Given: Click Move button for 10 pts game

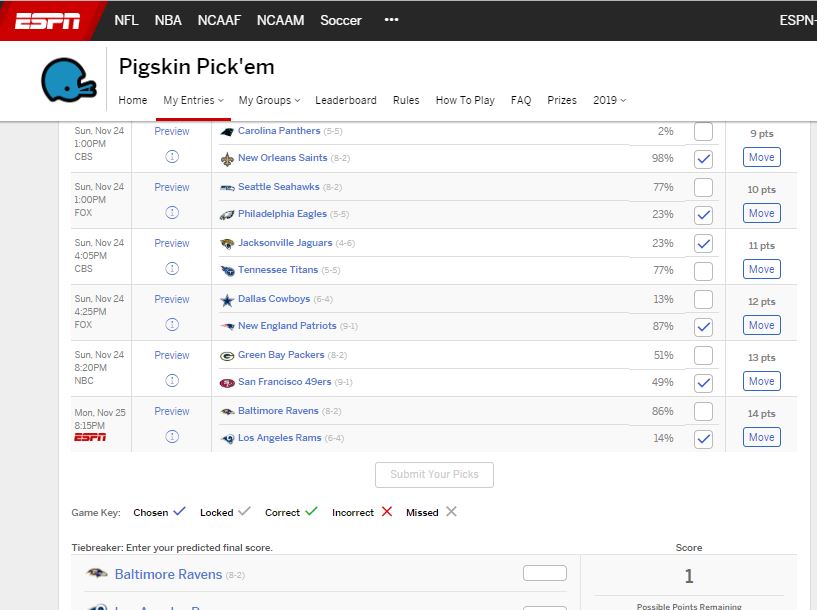Looking at the screenshot, I should click(761, 213).
